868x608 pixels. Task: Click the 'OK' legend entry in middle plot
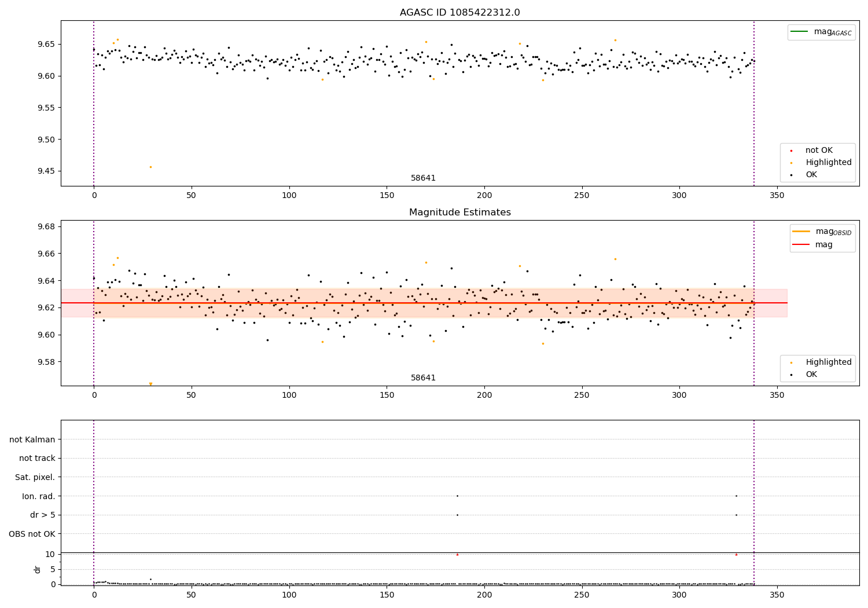tap(811, 375)
